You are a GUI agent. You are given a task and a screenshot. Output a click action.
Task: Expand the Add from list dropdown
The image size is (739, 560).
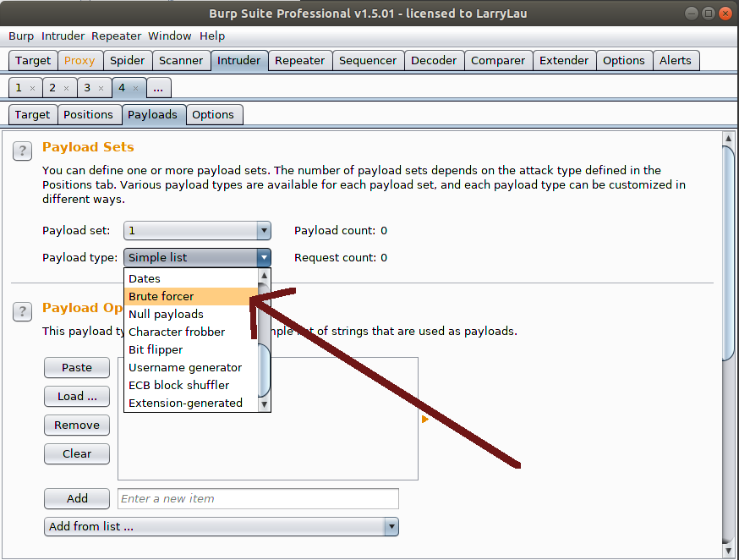tap(221, 526)
